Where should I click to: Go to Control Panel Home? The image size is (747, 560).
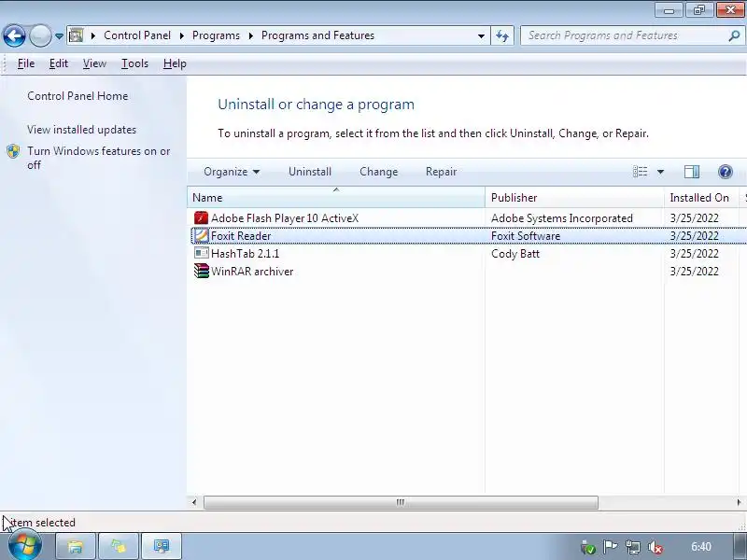tap(78, 96)
